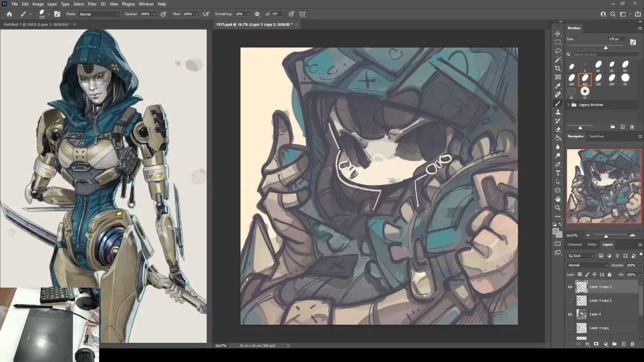Switch to the Swatches tab
The image size is (644, 362).
[596, 136]
